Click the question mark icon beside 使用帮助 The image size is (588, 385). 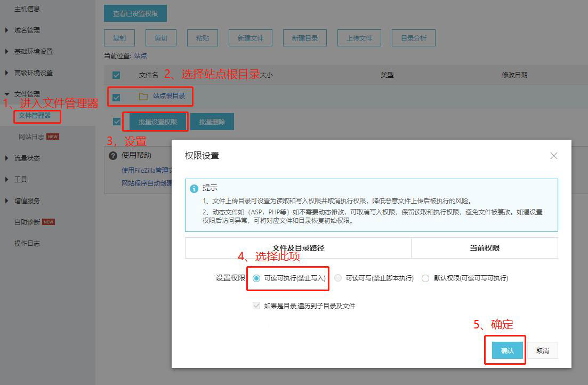pyautogui.click(x=113, y=156)
